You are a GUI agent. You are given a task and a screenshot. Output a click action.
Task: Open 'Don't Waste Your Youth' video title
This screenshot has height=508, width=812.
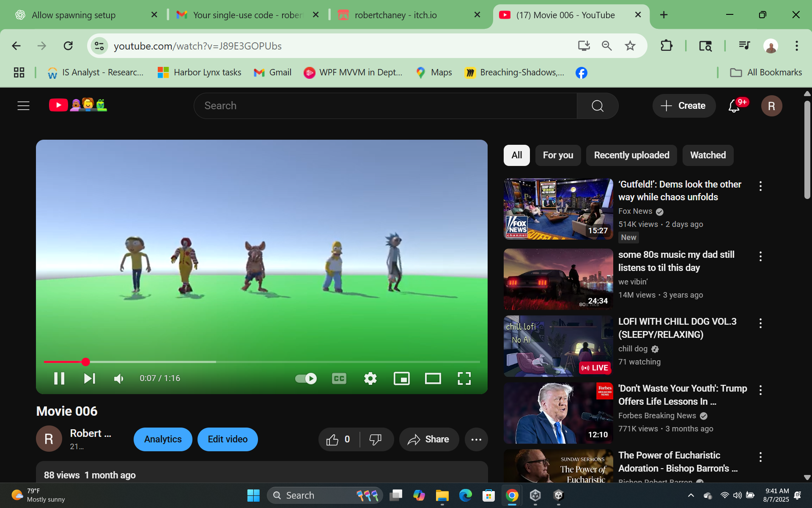click(x=683, y=395)
